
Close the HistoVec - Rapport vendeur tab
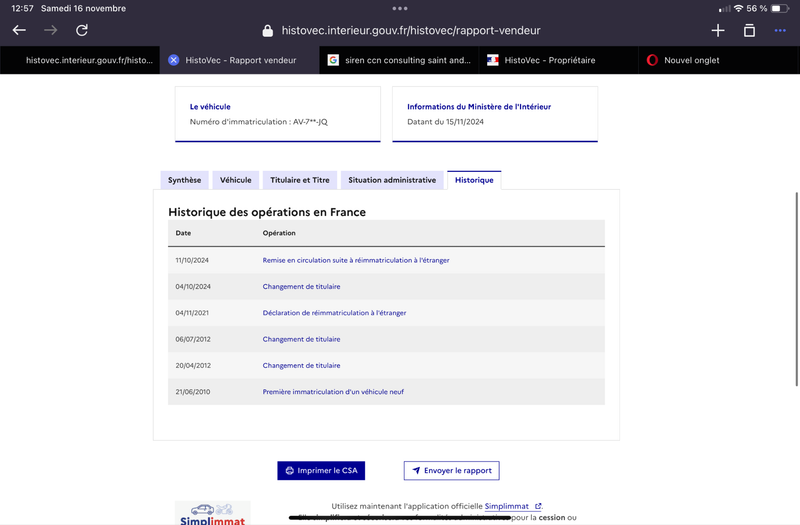pos(173,60)
